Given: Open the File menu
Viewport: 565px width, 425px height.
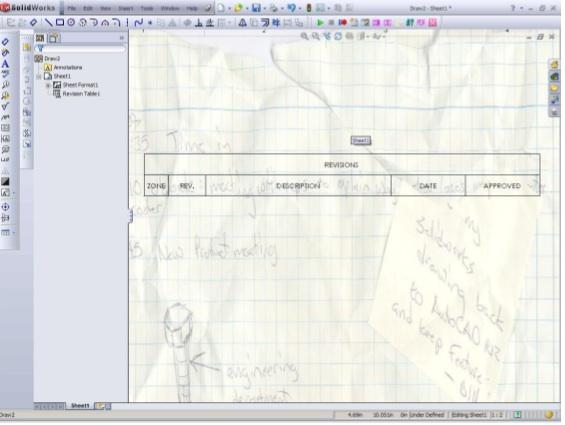Looking at the screenshot, I should (71, 8).
